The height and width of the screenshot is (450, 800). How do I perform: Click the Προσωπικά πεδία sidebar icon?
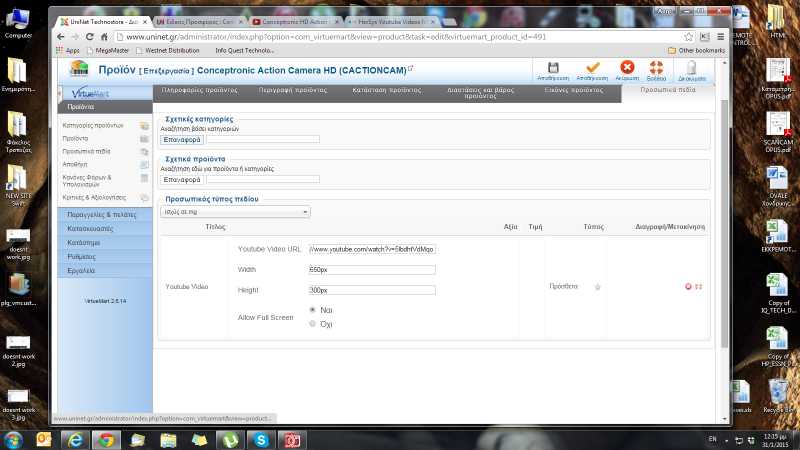click(x=144, y=152)
